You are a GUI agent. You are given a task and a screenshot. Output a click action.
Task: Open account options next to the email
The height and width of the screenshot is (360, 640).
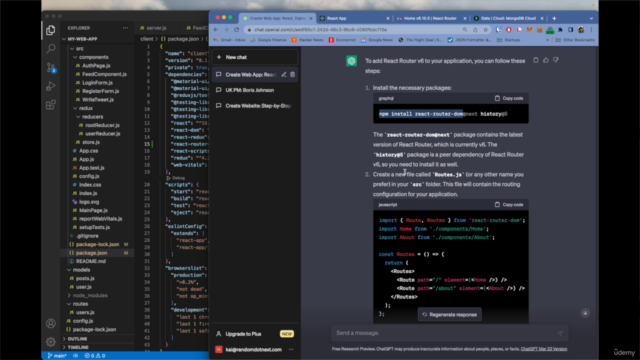291,349
